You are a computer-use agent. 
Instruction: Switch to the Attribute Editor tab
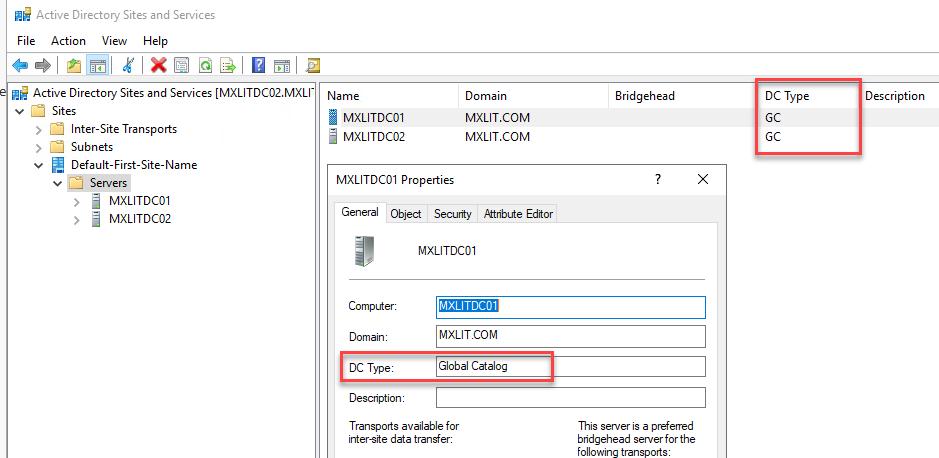click(x=517, y=214)
